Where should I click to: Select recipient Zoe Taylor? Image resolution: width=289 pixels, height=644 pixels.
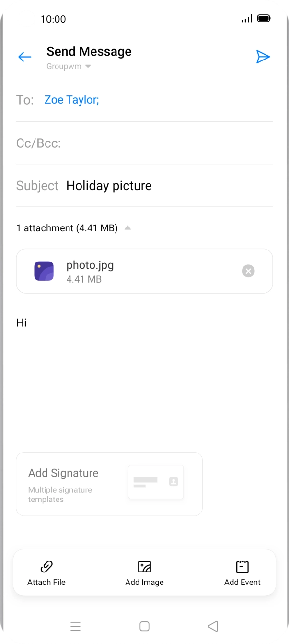[71, 99]
